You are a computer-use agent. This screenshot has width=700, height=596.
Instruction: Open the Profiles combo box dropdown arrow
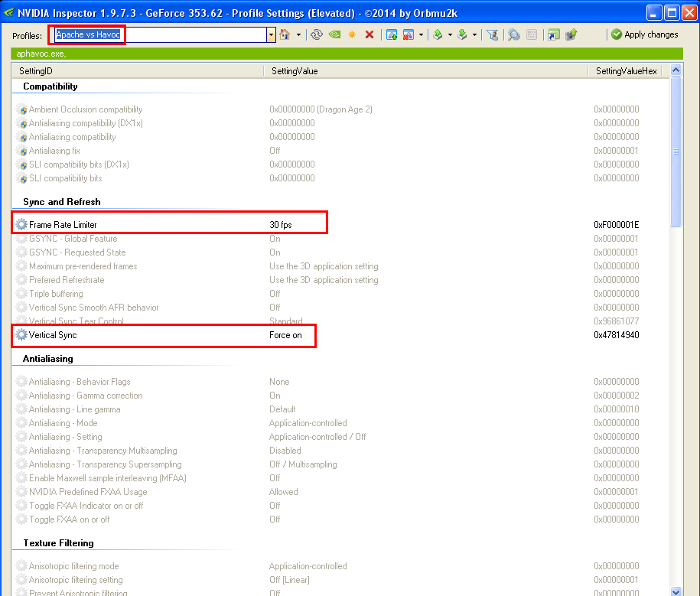coord(271,35)
